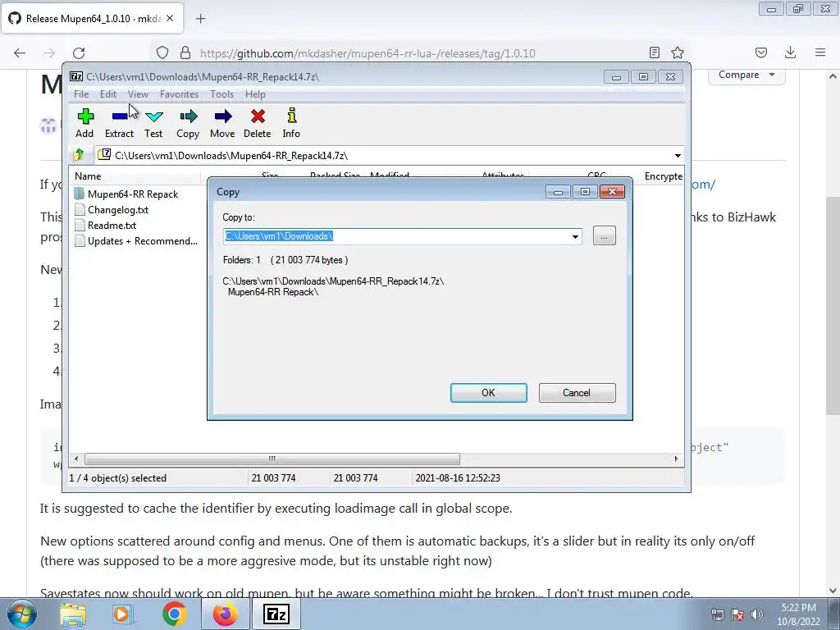Switch to 7-Zip taskbar button

276,614
